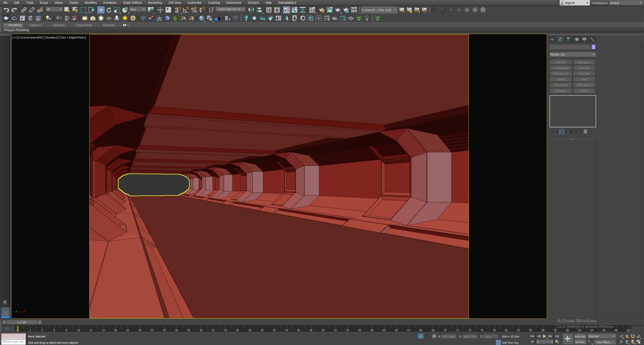Open the View reference coordinate dropdown
The height and width of the screenshot is (345, 644).
[x=138, y=9]
